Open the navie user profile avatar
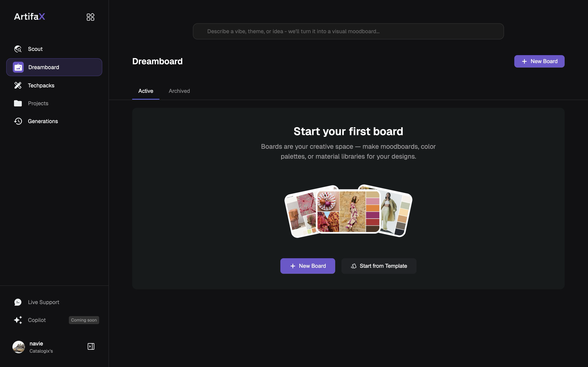 coord(19,347)
